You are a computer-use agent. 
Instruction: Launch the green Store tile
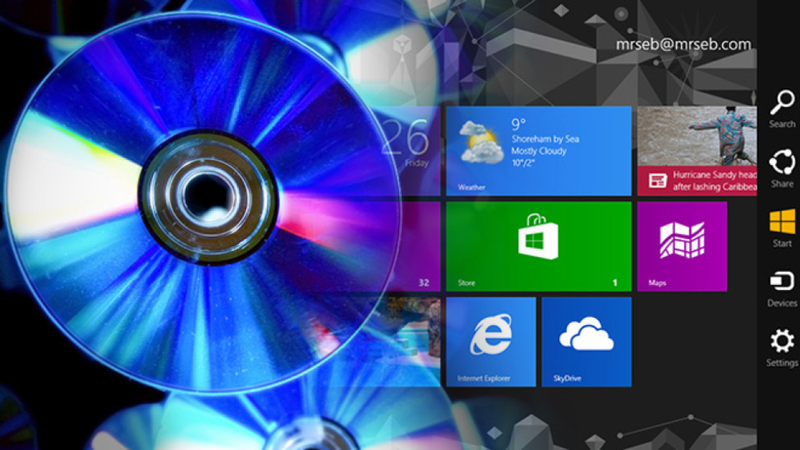[x=539, y=246]
